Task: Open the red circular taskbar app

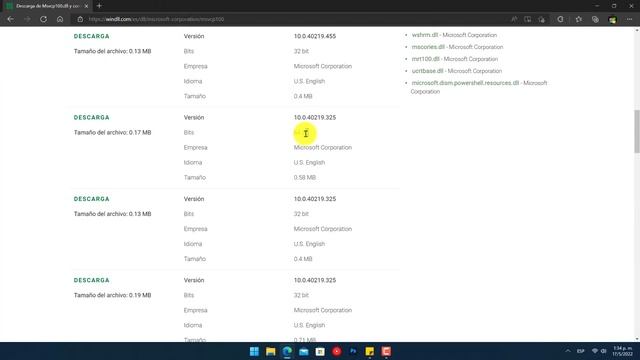Action: 337,351
